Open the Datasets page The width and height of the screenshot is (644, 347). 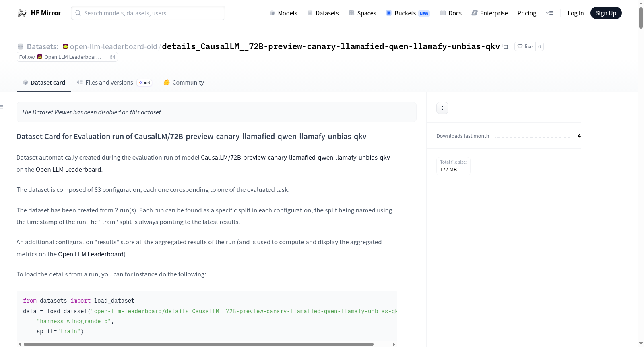[323, 13]
